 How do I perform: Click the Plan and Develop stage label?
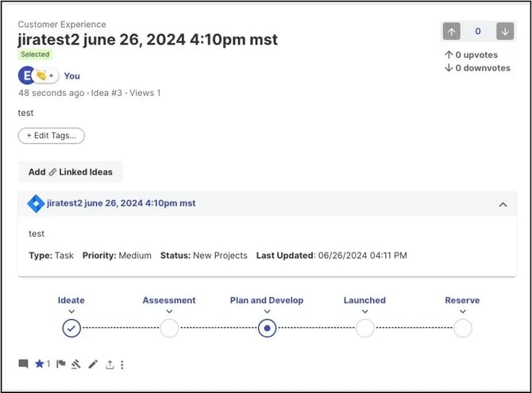(267, 300)
